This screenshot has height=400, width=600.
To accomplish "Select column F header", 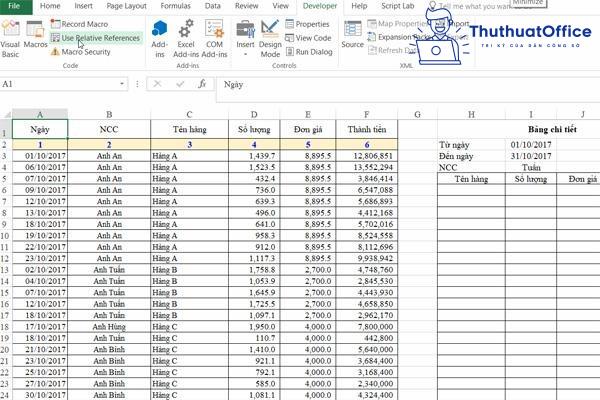I will pyautogui.click(x=367, y=114).
